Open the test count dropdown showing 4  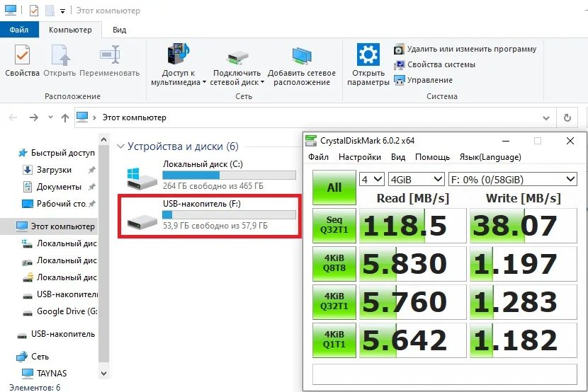coord(372,179)
